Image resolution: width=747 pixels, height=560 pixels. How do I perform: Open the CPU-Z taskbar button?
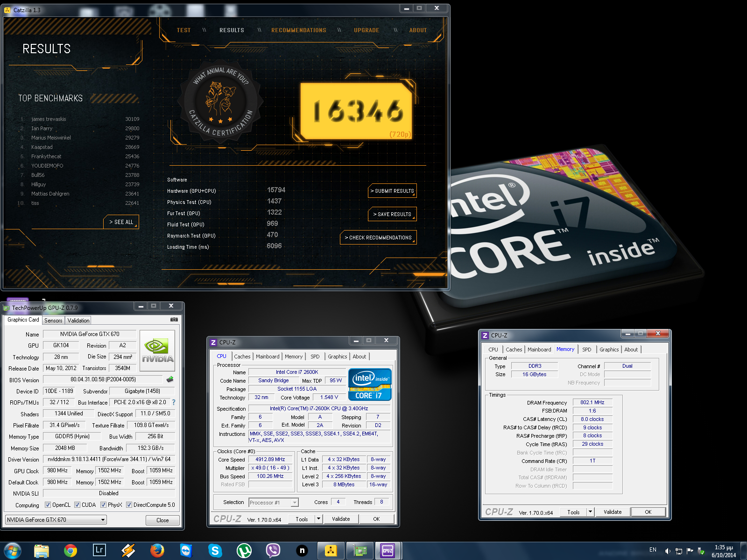pos(388,551)
